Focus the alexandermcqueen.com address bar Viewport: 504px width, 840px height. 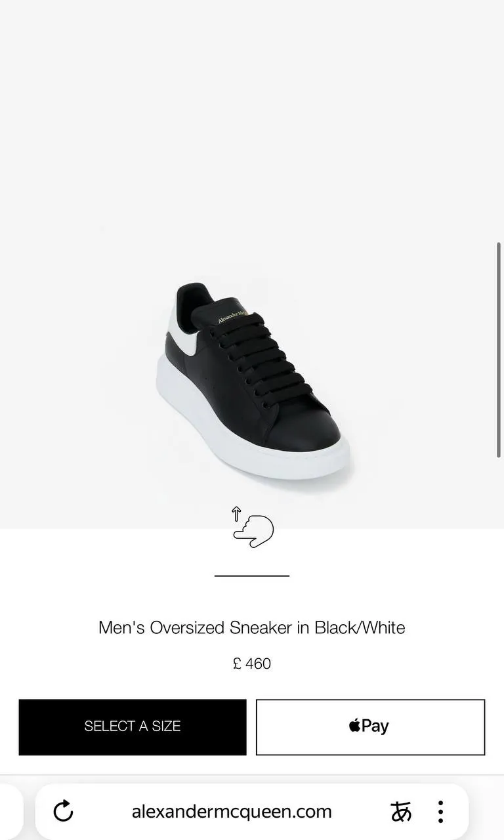[x=232, y=812]
